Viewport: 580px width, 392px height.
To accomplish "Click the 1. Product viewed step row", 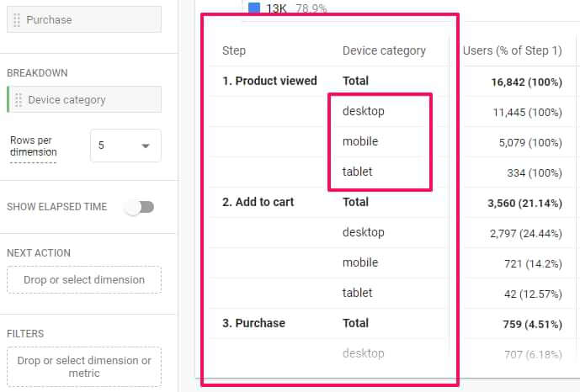I will click(x=269, y=81).
